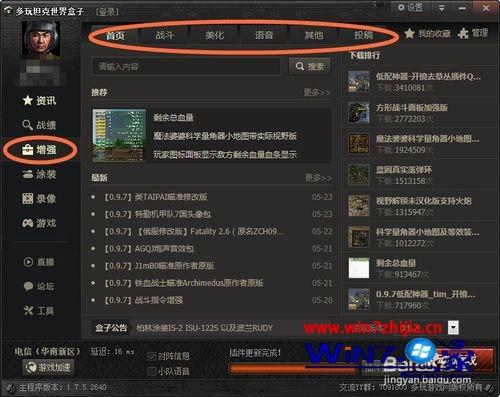Open 特勤机甲队7国头像包 list item

158,214
